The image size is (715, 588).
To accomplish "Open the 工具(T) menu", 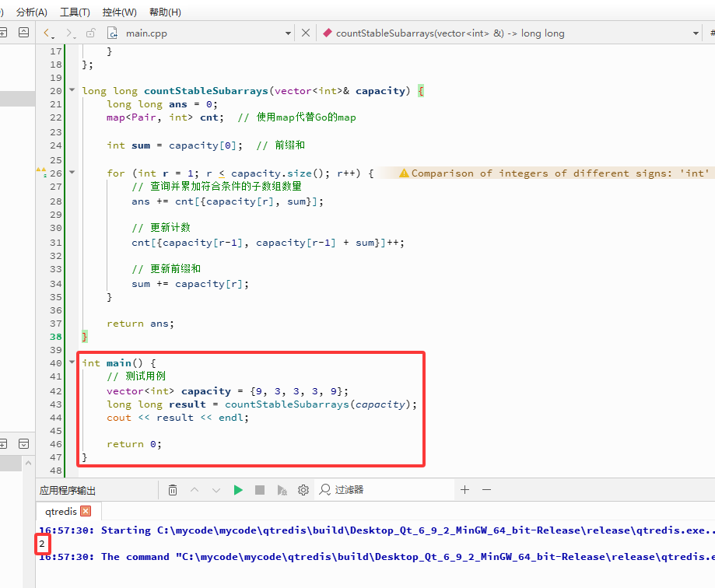I will (x=75, y=12).
